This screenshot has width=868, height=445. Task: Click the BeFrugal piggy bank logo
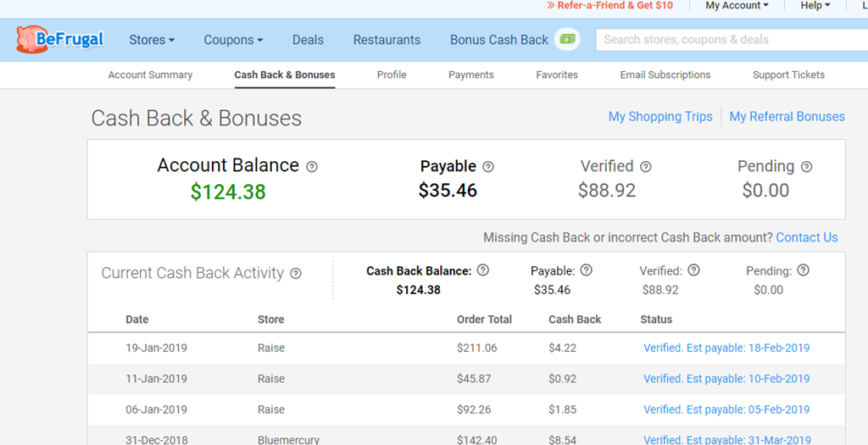[x=60, y=39]
